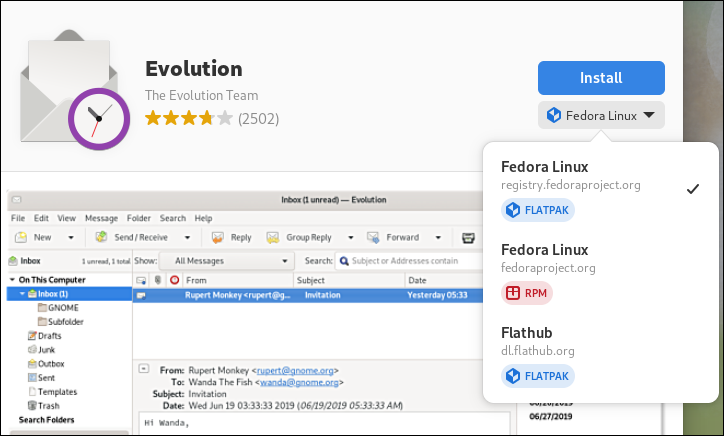Open the Trash folder
The width and height of the screenshot is (724, 436).
pos(44,406)
